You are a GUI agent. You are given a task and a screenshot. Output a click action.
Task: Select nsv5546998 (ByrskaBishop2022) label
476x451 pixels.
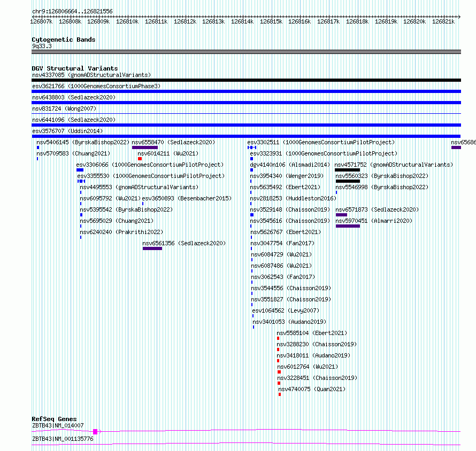click(x=382, y=187)
